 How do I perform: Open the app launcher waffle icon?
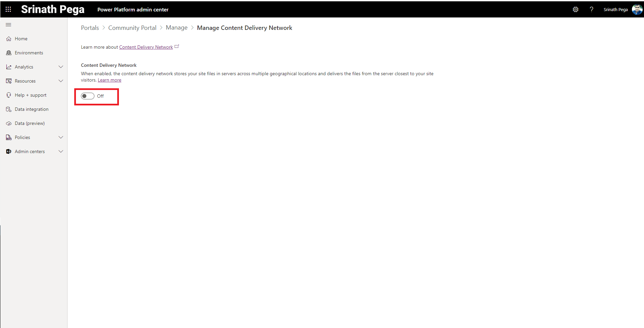pyautogui.click(x=8, y=9)
